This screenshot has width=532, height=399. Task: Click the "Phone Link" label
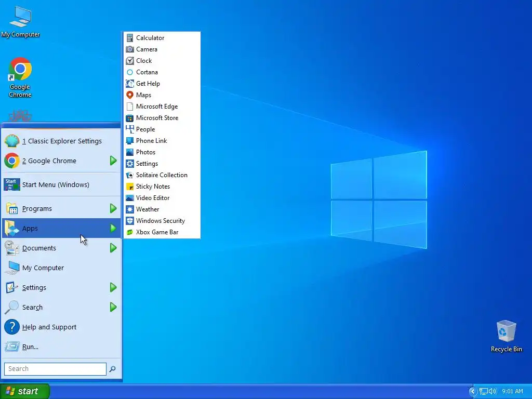[x=151, y=141]
